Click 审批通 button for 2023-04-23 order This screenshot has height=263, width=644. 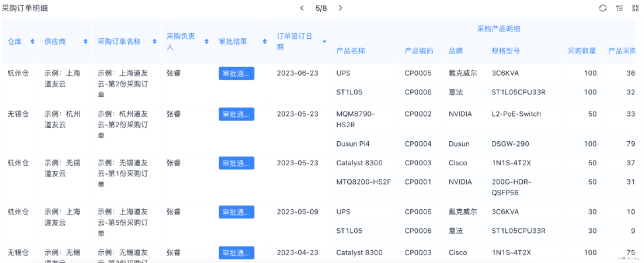tap(236, 253)
